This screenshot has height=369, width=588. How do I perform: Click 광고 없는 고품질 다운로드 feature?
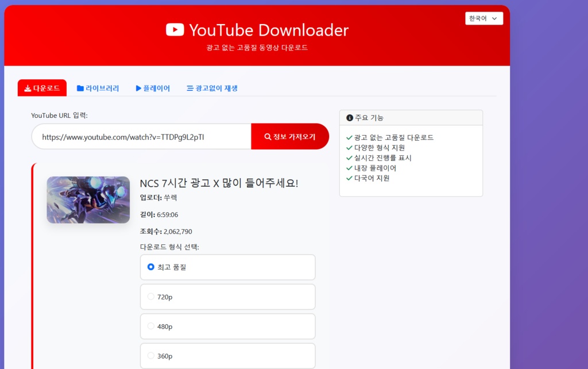390,138
